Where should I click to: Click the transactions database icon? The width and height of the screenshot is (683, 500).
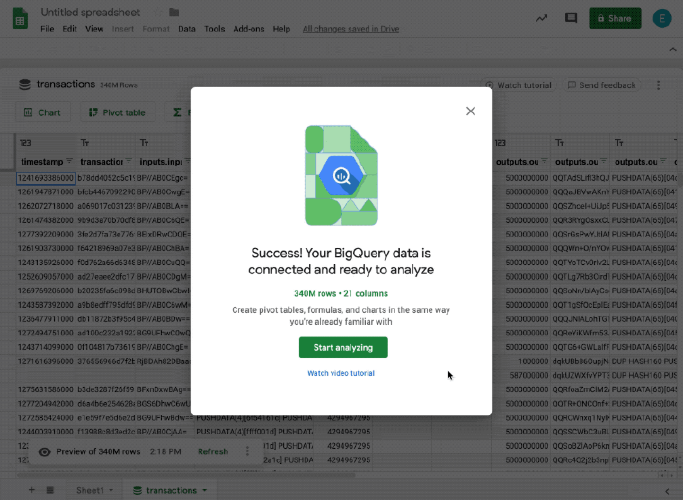coord(25,84)
